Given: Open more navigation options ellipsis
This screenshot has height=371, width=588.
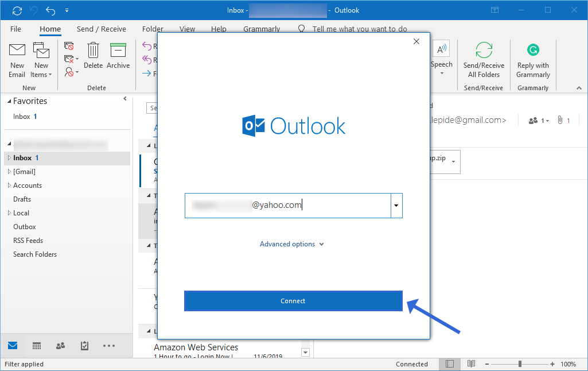Looking at the screenshot, I should (109, 346).
